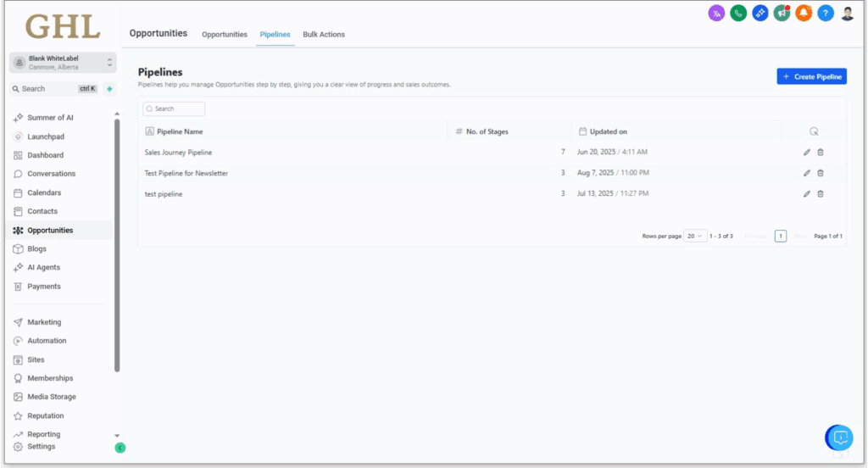
Task: Collapse the sidebar with green arrow
Action: click(120, 448)
